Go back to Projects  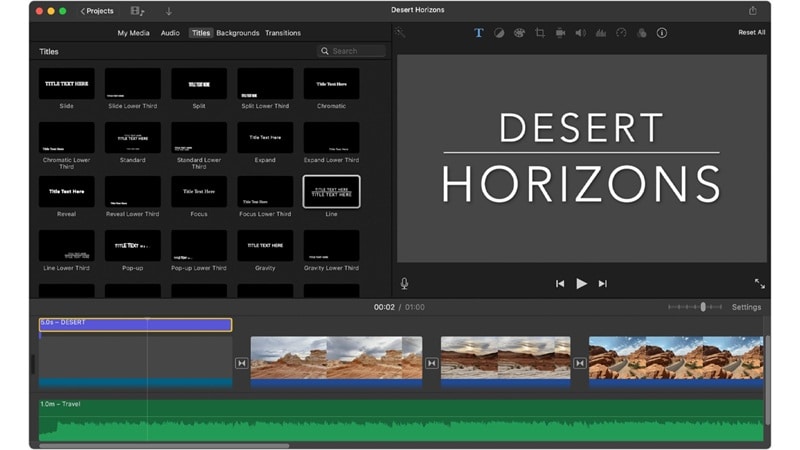coord(97,11)
